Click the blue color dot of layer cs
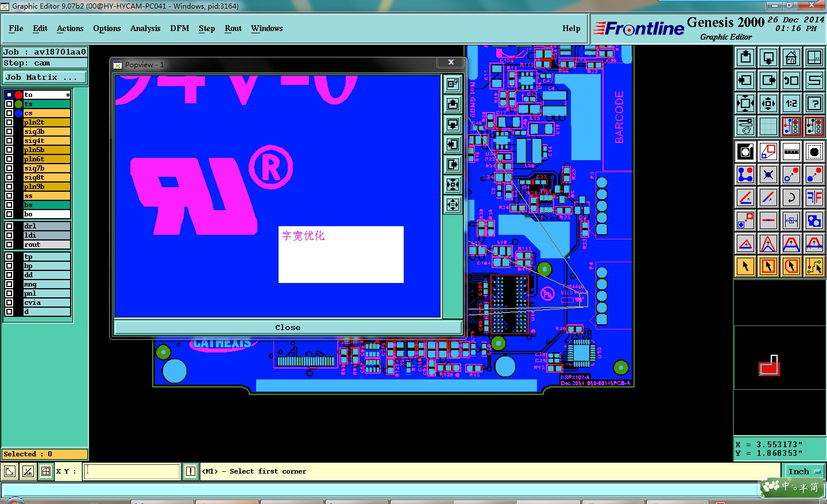The image size is (827, 504). tap(18, 113)
